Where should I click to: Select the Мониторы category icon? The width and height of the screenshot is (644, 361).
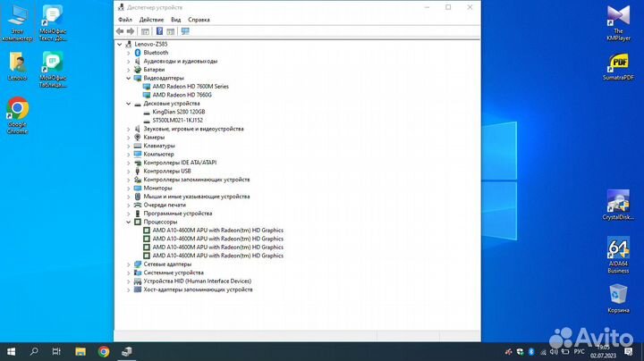coord(138,188)
